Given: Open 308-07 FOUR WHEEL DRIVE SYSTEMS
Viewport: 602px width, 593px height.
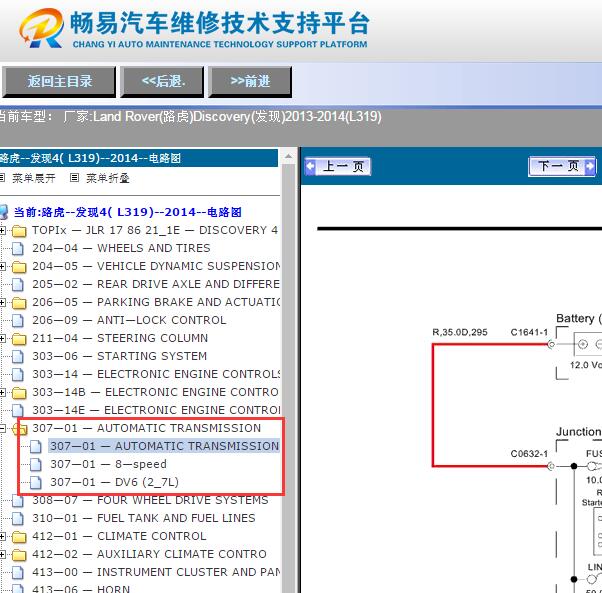Looking at the screenshot, I should [150, 500].
